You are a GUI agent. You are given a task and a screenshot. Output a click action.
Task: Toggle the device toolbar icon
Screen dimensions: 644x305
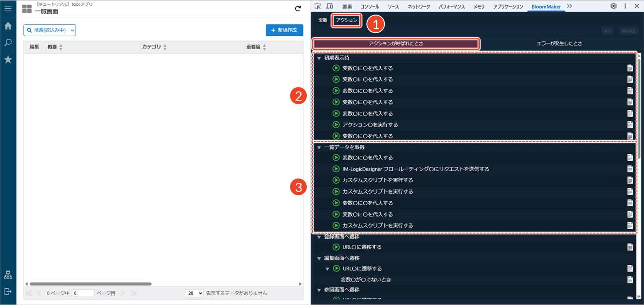pos(329,6)
